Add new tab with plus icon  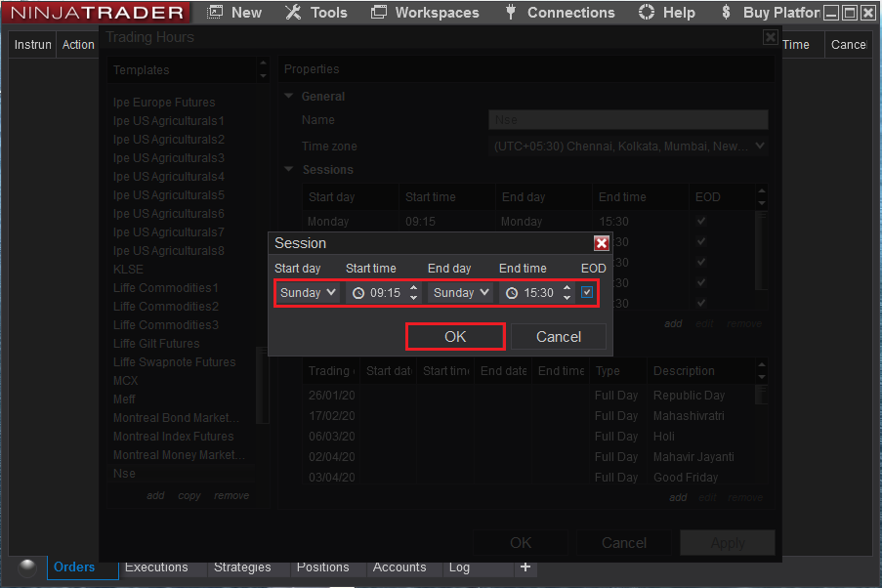pos(525,567)
